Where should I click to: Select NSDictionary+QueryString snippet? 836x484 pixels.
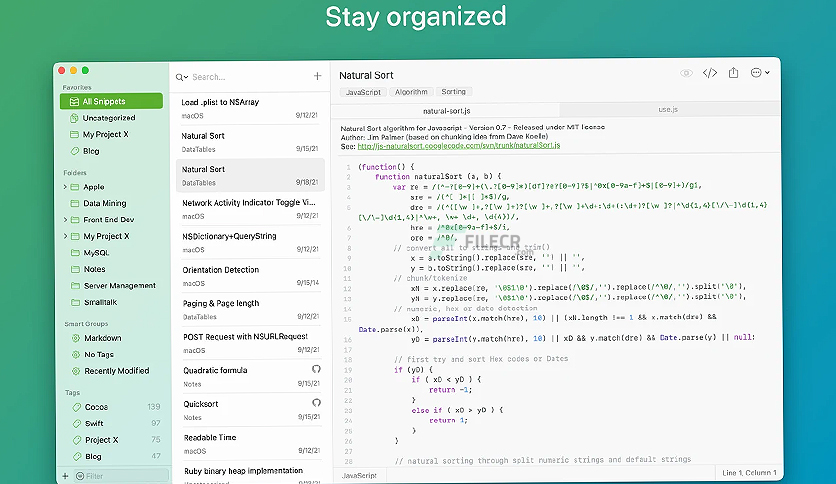point(250,243)
